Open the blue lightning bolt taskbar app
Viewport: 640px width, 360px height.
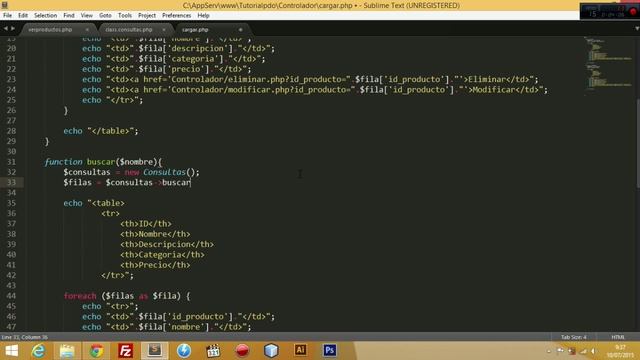pyautogui.click(x=184, y=351)
